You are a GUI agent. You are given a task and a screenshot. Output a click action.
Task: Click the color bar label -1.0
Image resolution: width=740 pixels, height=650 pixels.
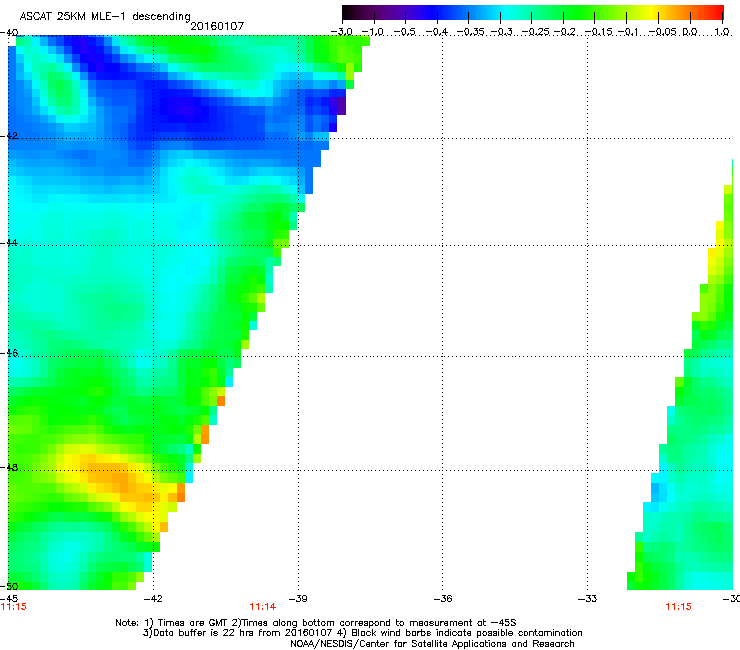click(373, 32)
